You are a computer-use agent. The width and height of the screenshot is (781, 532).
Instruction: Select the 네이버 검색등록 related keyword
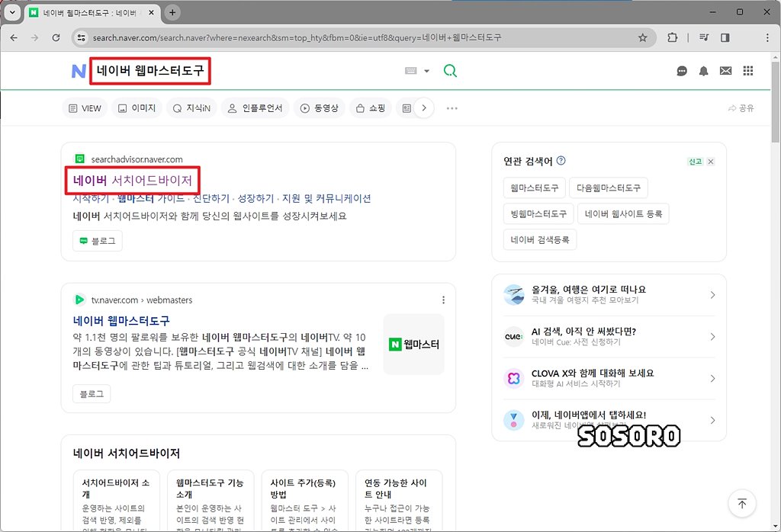pos(540,239)
